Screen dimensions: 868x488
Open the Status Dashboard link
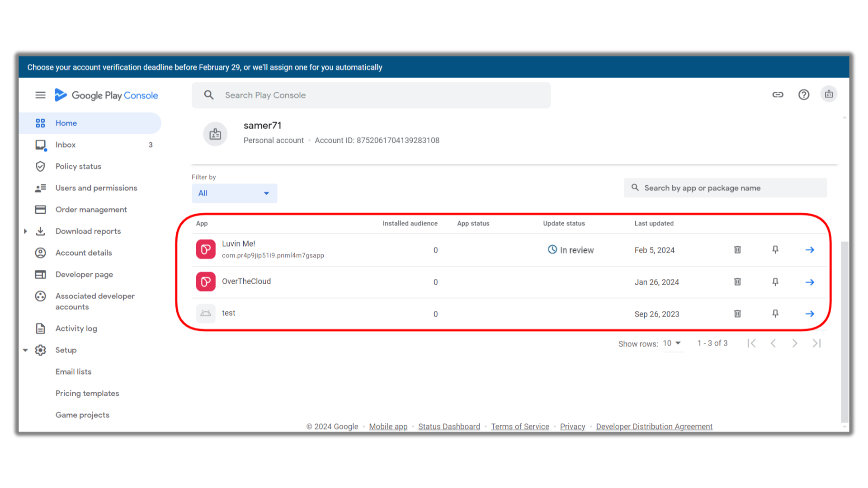coord(449,427)
